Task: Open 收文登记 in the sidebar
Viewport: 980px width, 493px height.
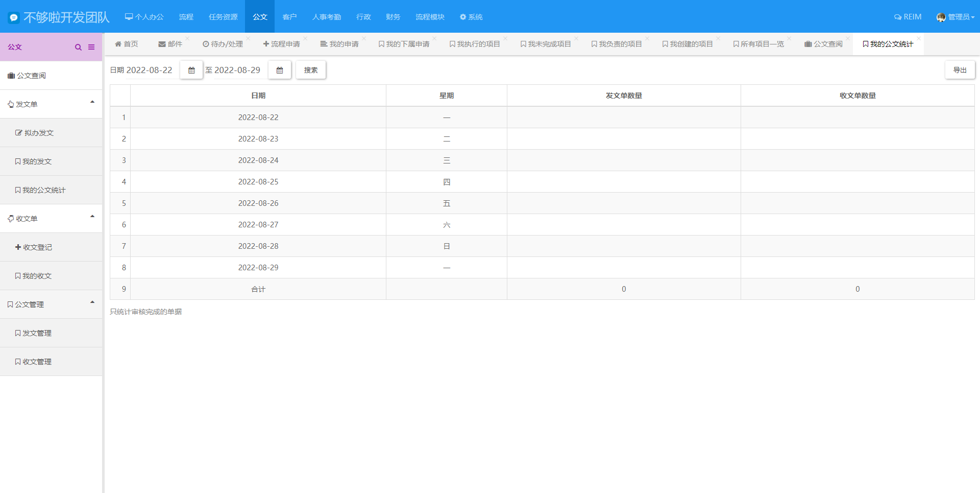Action: click(51, 247)
